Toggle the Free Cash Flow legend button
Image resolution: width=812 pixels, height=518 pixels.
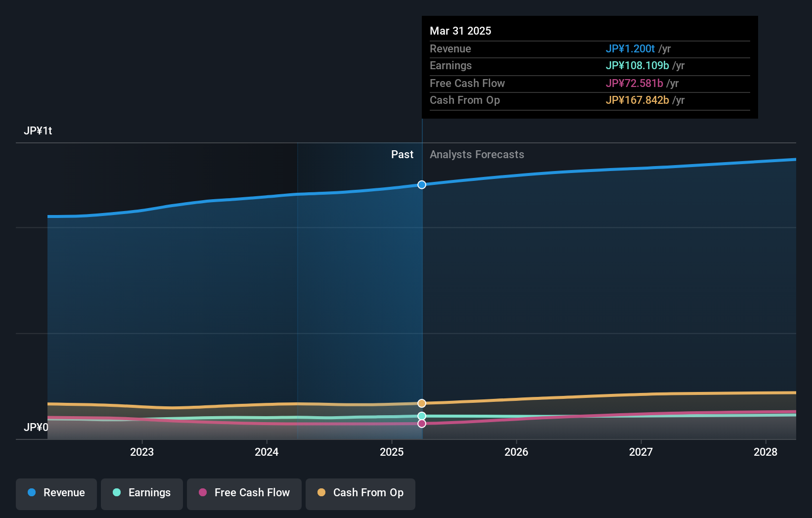click(244, 494)
